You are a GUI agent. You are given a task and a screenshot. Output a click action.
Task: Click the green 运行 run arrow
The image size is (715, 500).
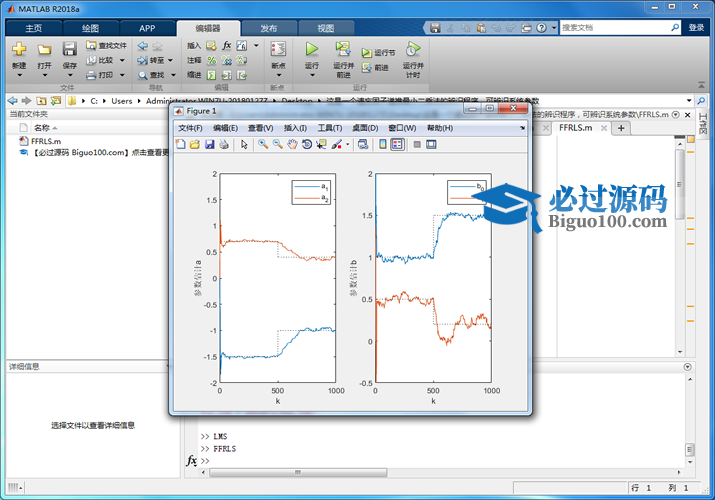(312, 49)
